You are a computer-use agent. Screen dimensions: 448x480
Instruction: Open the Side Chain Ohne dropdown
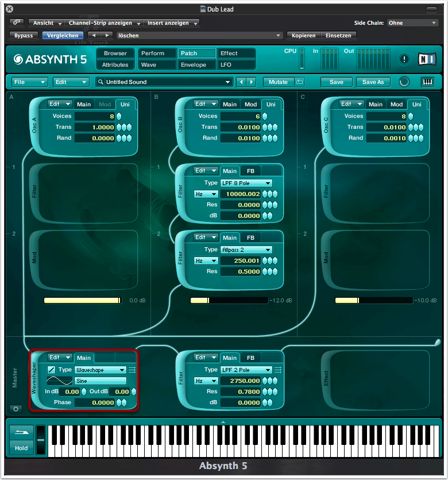[412, 23]
